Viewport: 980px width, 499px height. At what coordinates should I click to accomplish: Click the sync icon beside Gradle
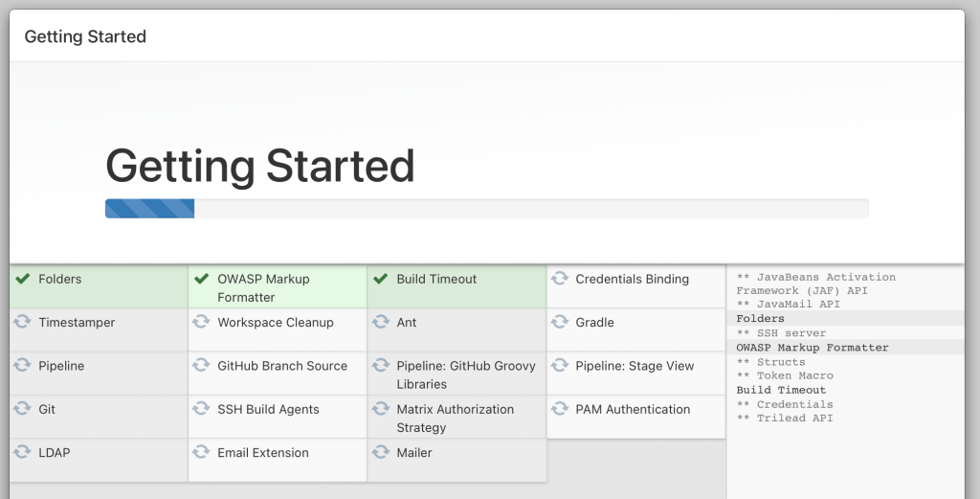(559, 323)
